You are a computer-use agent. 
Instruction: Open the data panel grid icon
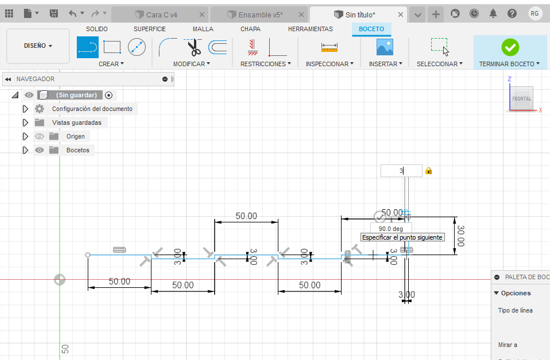[9, 14]
